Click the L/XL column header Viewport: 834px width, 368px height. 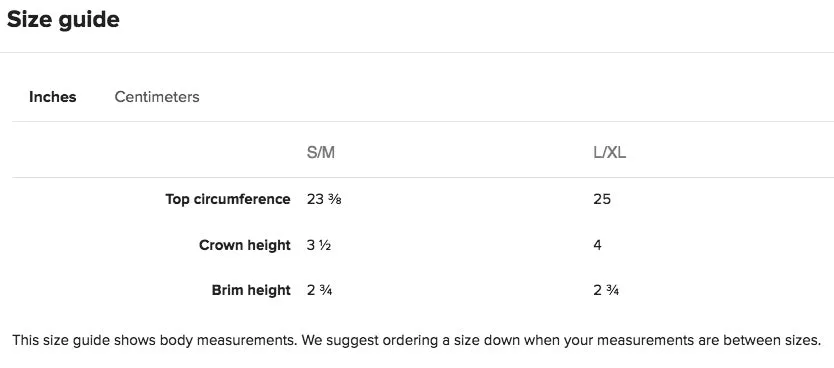coord(610,153)
